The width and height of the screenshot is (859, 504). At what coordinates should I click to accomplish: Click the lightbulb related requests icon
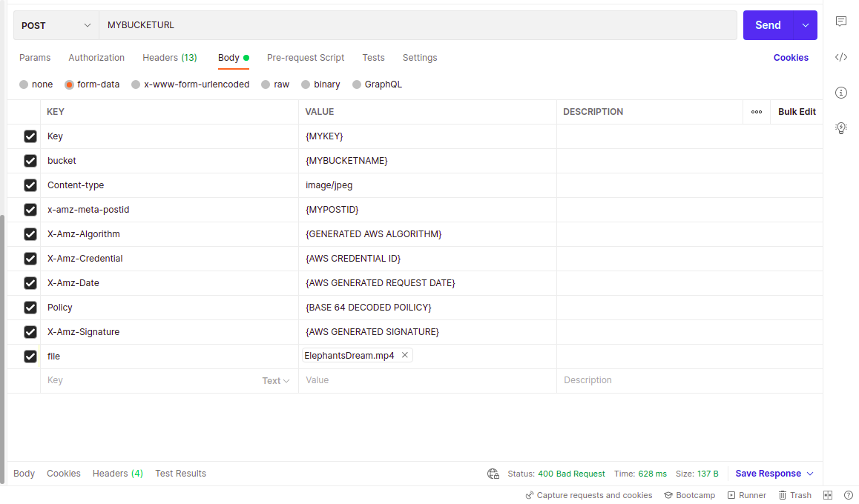click(841, 128)
